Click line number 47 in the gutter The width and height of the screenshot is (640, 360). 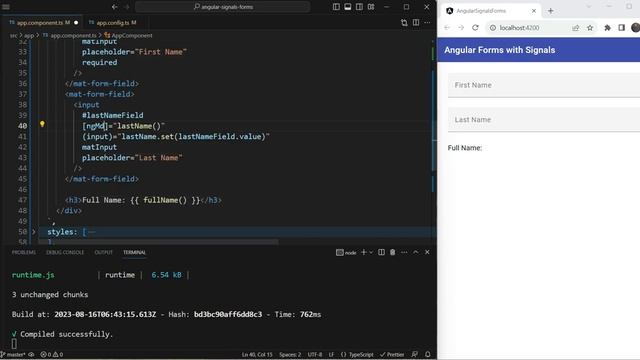point(22,200)
